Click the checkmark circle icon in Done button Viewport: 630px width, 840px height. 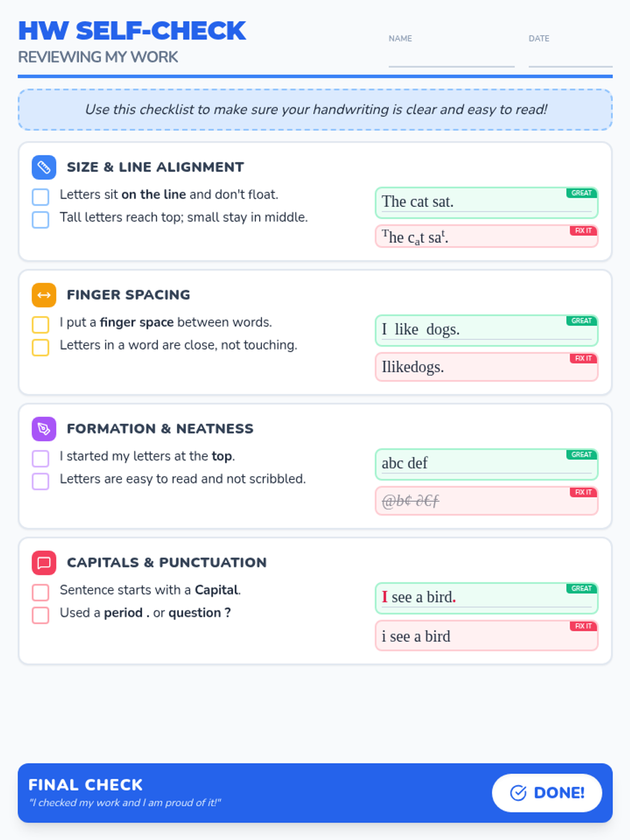(x=518, y=793)
